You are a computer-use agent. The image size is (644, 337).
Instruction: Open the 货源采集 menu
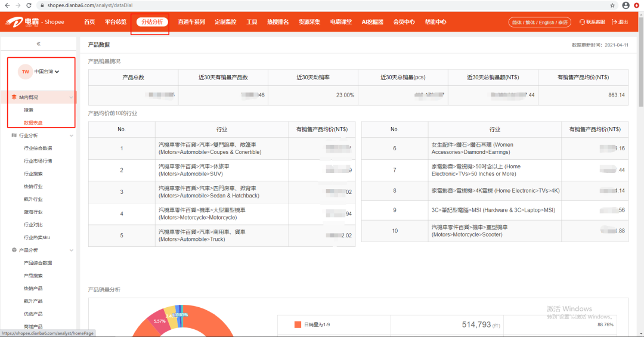(x=309, y=22)
